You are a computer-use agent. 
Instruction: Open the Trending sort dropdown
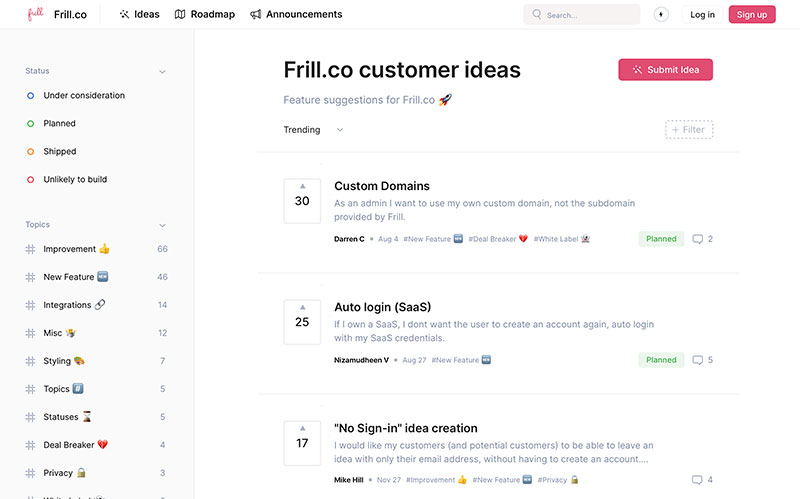(313, 130)
